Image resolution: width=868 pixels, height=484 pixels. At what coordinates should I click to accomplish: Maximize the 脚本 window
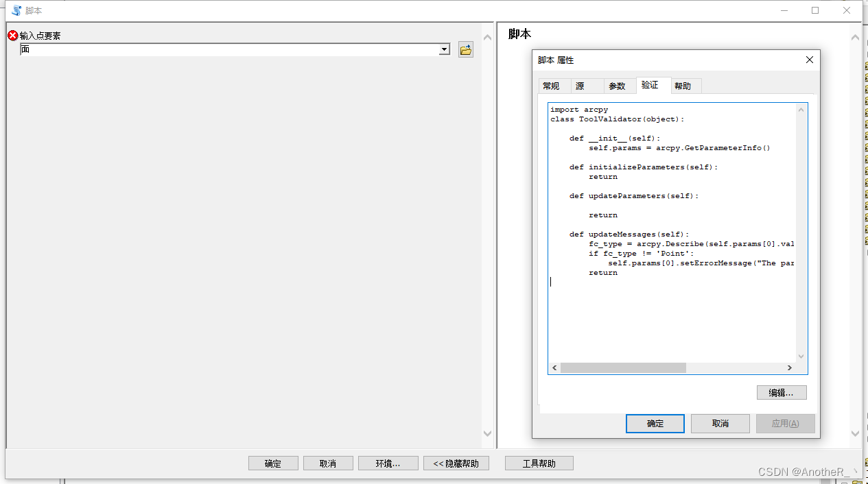[x=815, y=10]
